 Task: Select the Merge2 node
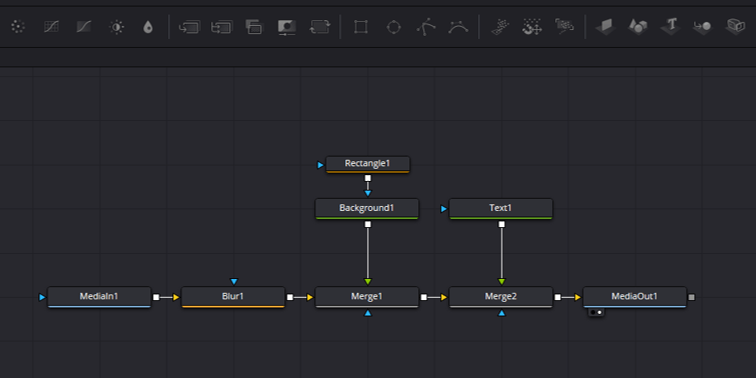(501, 297)
